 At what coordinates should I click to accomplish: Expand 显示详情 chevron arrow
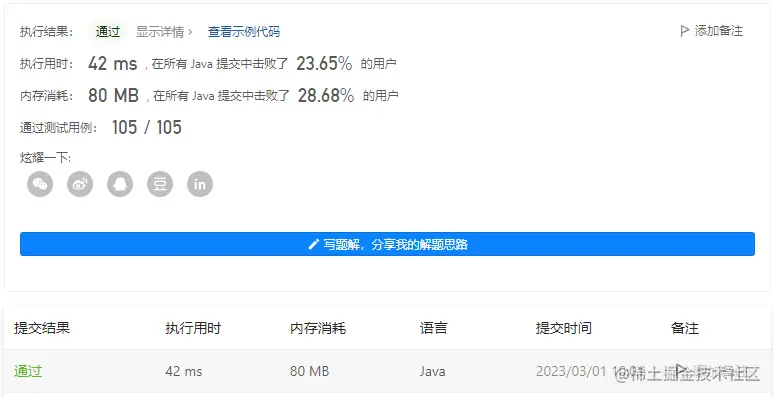click(x=190, y=32)
